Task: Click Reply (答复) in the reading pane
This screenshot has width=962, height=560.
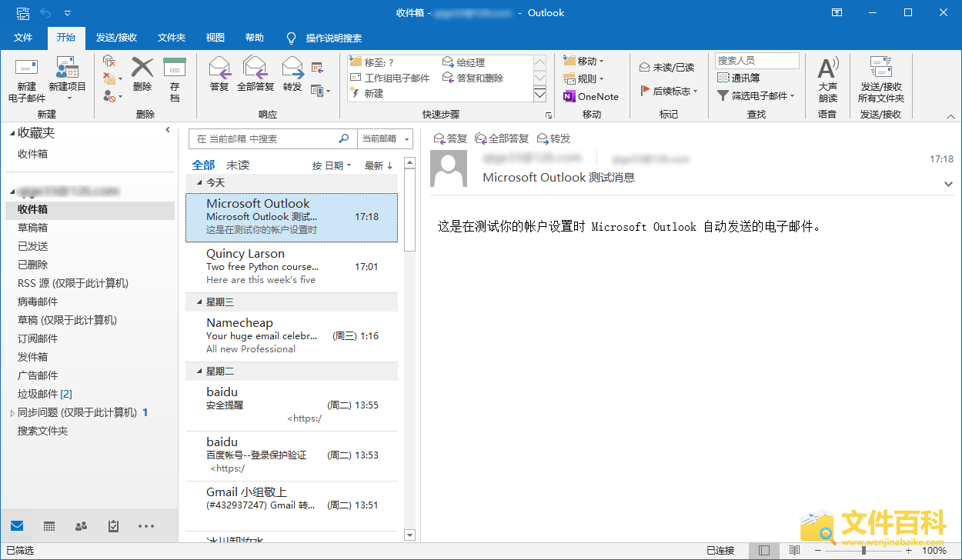Action: click(451, 138)
